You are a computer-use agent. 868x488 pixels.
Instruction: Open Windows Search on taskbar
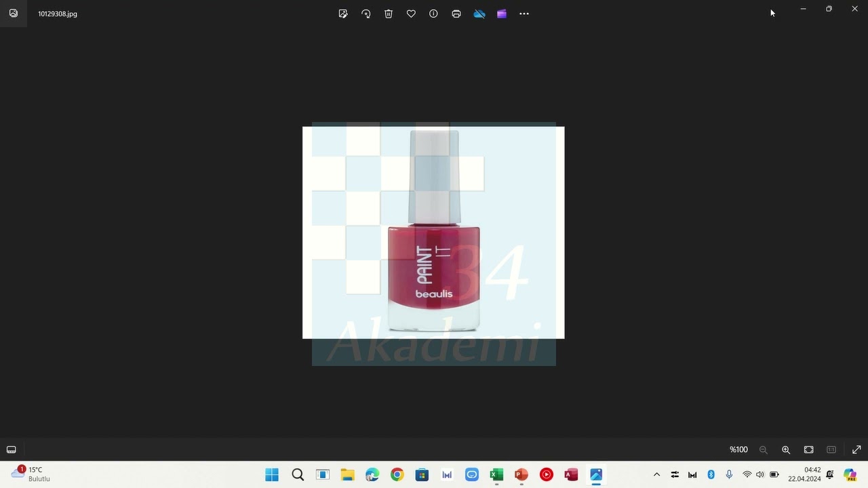pos(298,474)
